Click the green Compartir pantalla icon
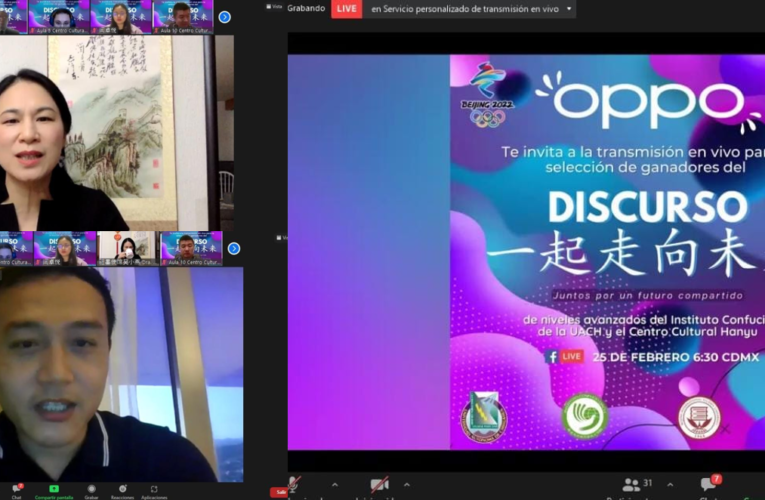765x500 pixels. [54, 489]
